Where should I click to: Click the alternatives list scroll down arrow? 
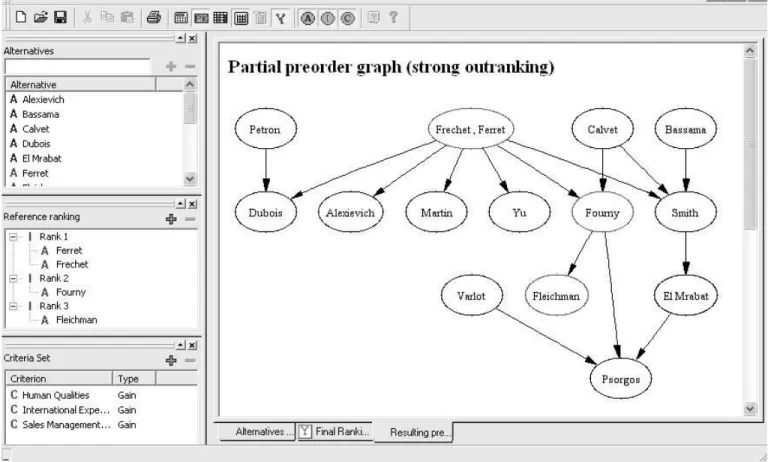[x=190, y=179]
